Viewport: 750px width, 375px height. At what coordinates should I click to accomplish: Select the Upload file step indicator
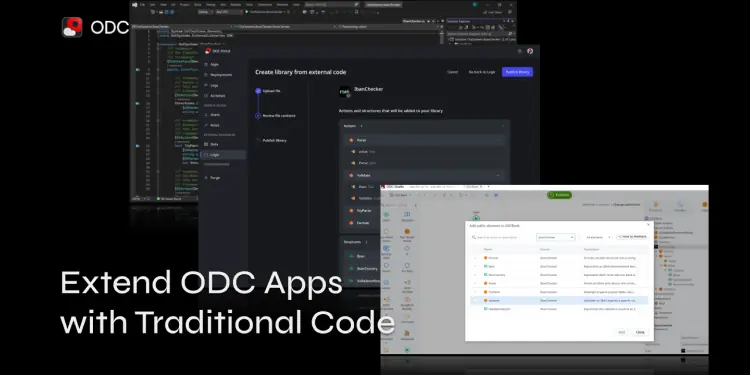[258, 90]
